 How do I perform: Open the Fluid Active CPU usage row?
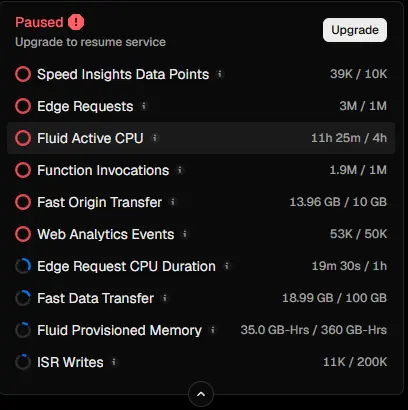[x=201, y=138]
